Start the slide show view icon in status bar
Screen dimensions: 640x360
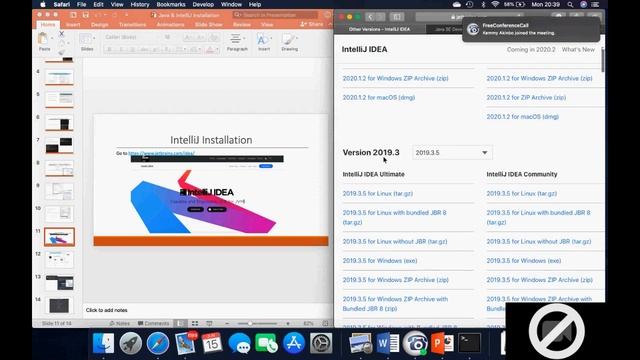pos(209,323)
